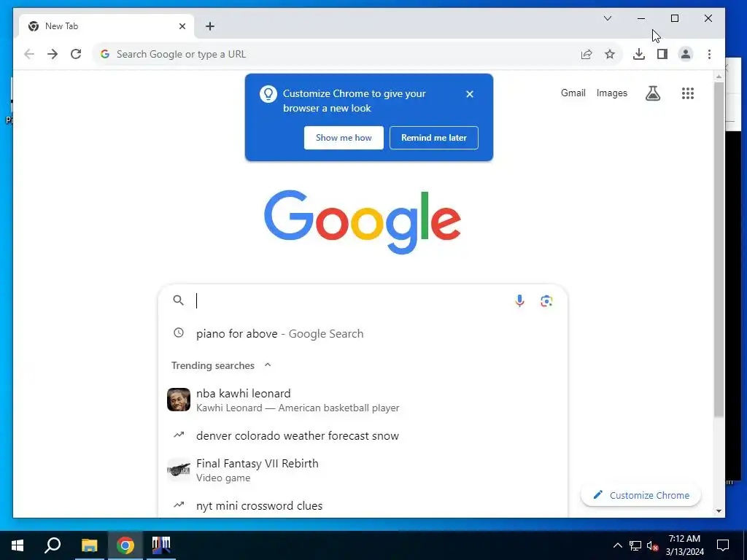Open Search Labs flask icon

click(x=653, y=93)
